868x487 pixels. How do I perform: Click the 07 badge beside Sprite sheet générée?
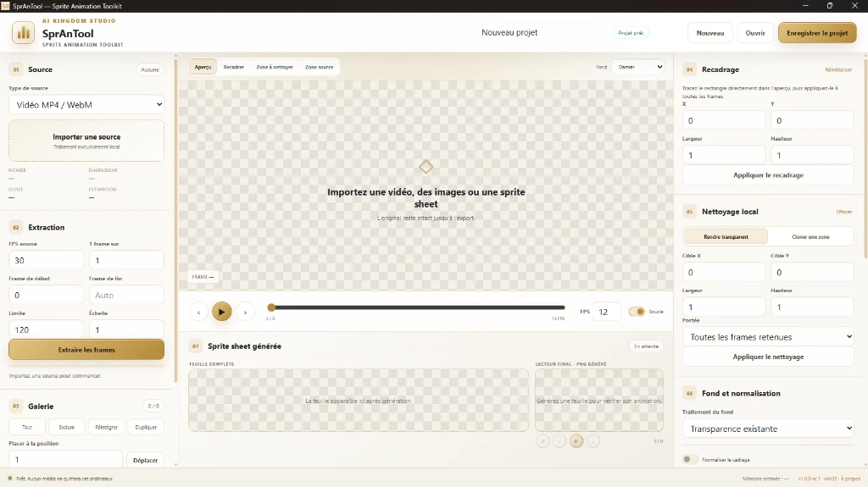click(196, 346)
